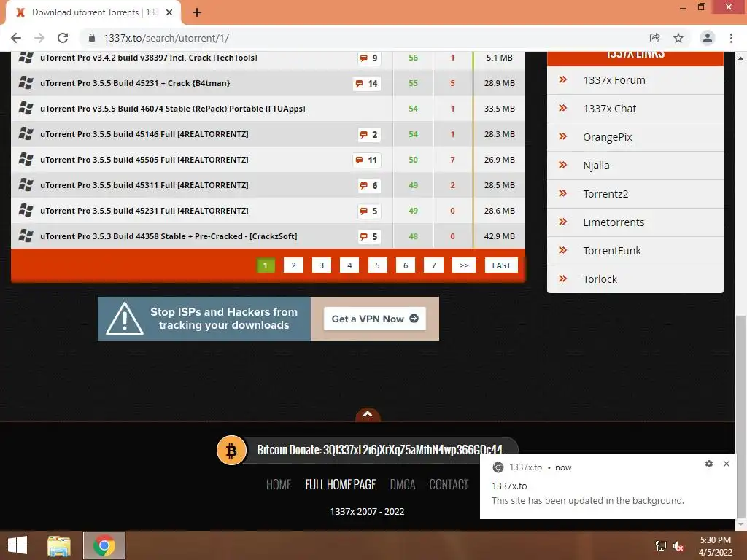Click Get a VPN Now button
747x560 pixels.
click(x=375, y=319)
